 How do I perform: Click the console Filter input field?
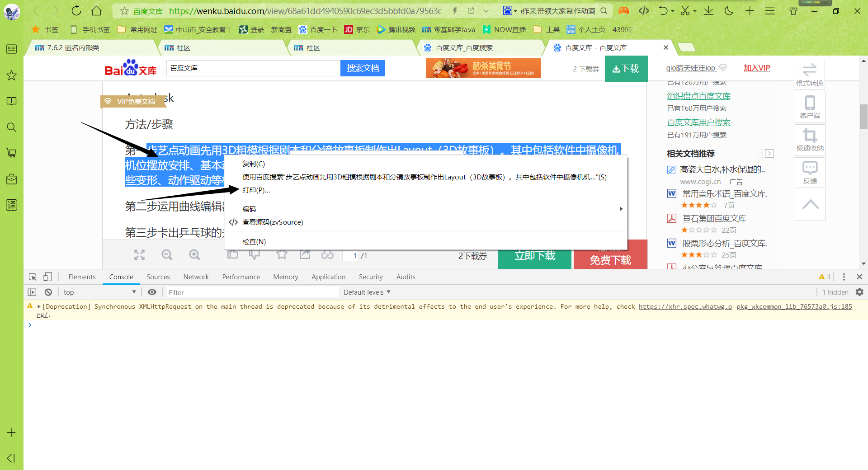pyautogui.click(x=253, y=292)
